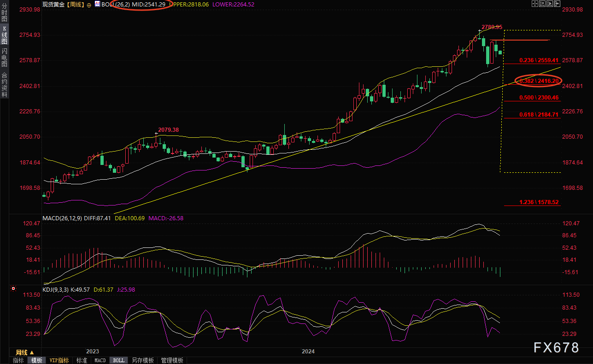This screenshot has width=593, height=364.
Task: Click the circular icon after 【周线】 title
Action: [x=88, y=4]
